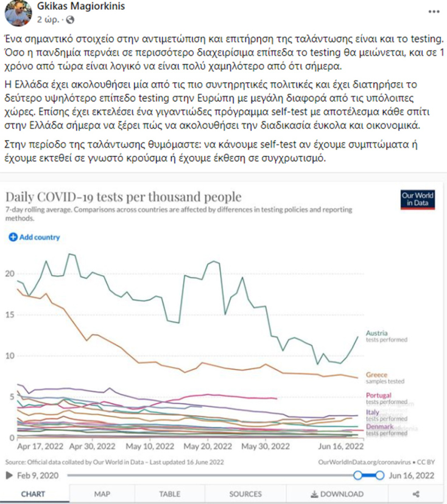447x504 pixels.
Task: Select the CHART tab
Action: coord(33,494)
